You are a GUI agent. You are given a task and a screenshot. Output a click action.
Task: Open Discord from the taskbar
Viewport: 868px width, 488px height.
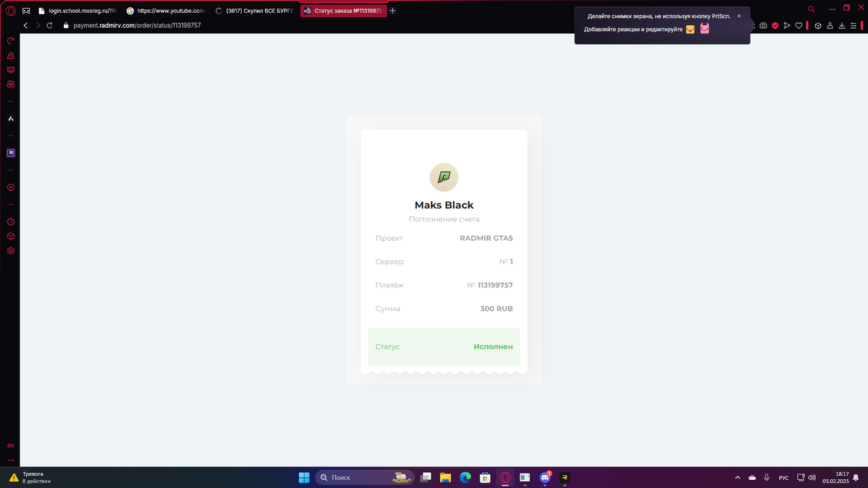tap(545, 477)
